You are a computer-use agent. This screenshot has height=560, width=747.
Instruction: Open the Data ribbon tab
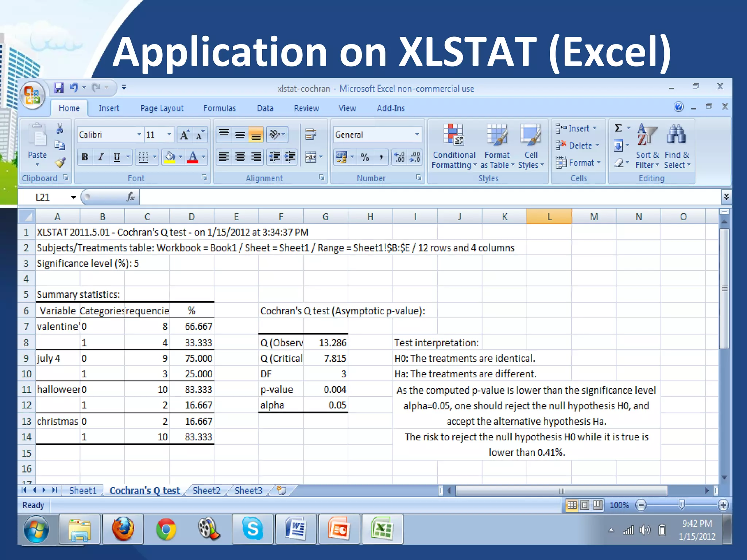coord(265,108)
